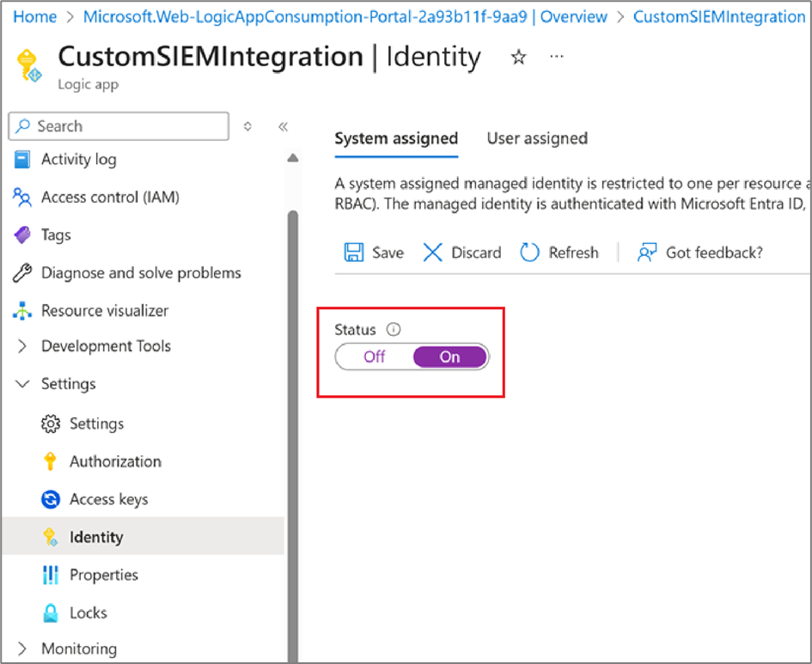Switch Status toggle to Off

tap(375, 357)
